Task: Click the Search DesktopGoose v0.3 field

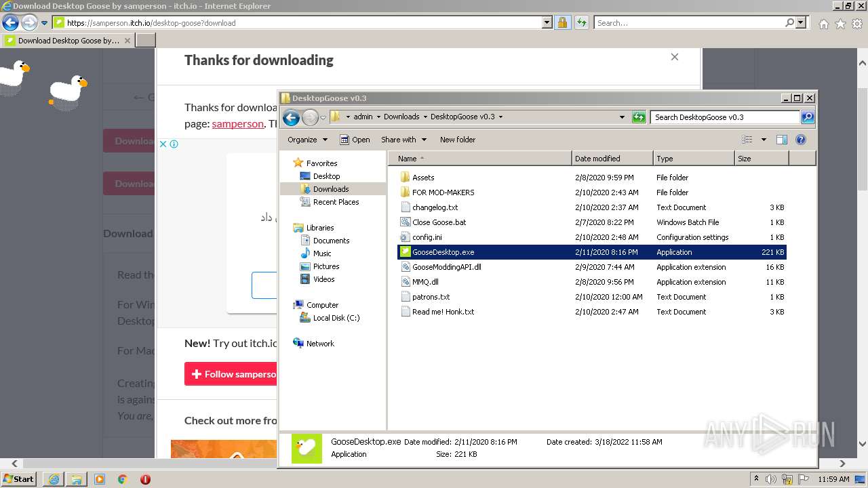Action: click(726, 117)
